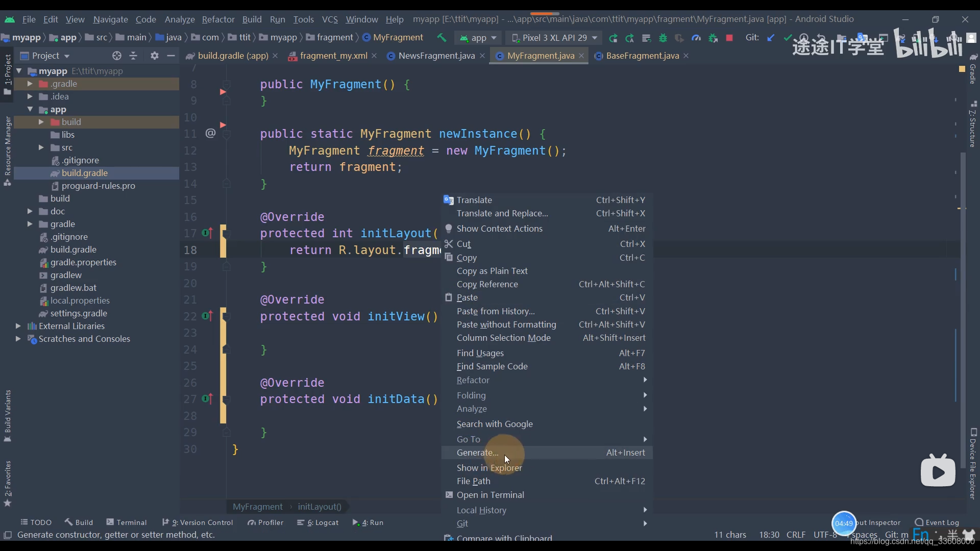
Task: Click override gutter icon on line 17
Action: [207, 233]
